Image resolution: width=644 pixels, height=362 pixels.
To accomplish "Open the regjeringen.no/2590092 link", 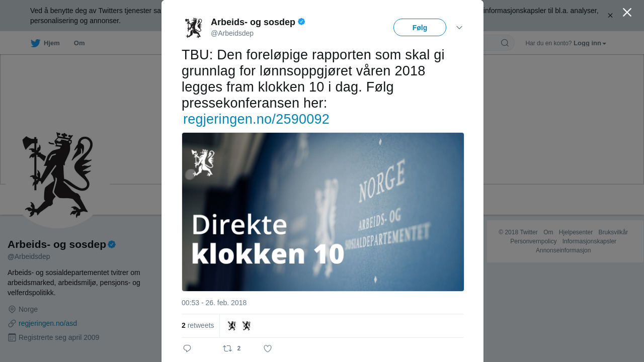I will click(256, 119).
